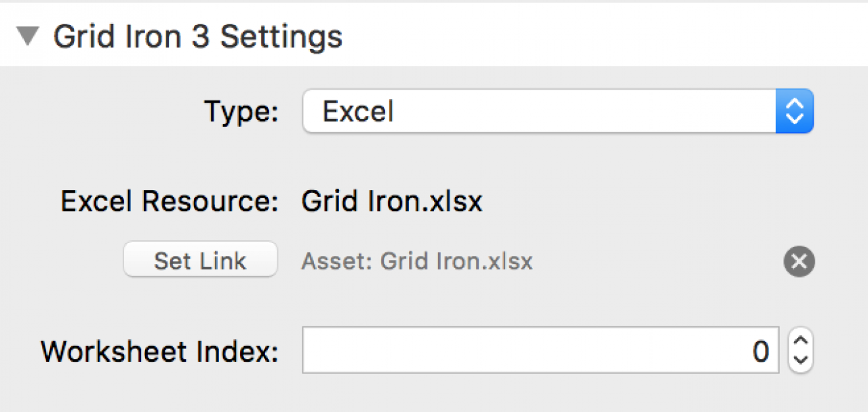This screenshot has height=412, width=868.
Task: Click the Type: label
Action: point(241,111)
